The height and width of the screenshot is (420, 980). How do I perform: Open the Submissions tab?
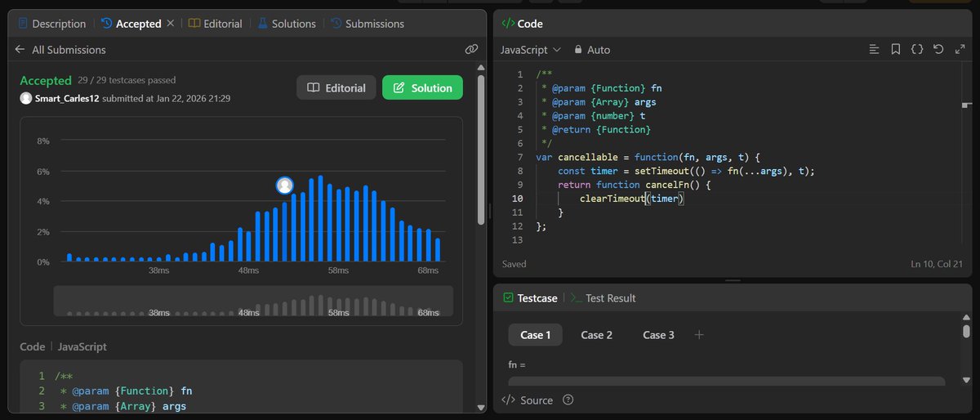(367, 24)
